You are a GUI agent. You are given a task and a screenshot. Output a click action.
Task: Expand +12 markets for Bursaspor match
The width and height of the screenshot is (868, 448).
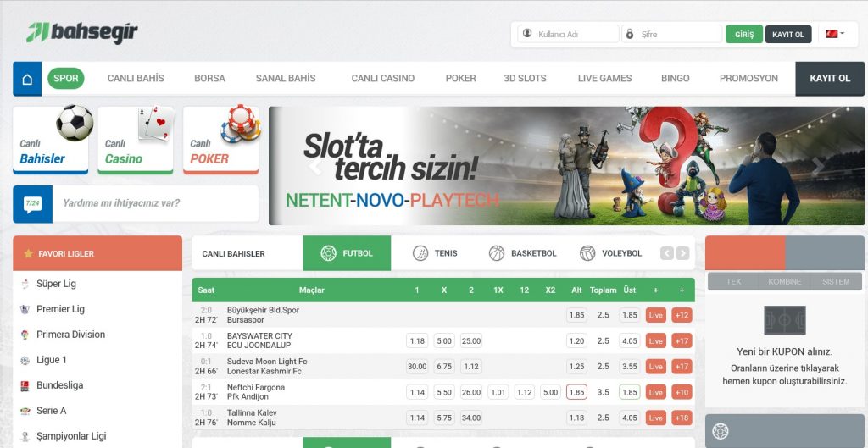[x=682, y=315]
